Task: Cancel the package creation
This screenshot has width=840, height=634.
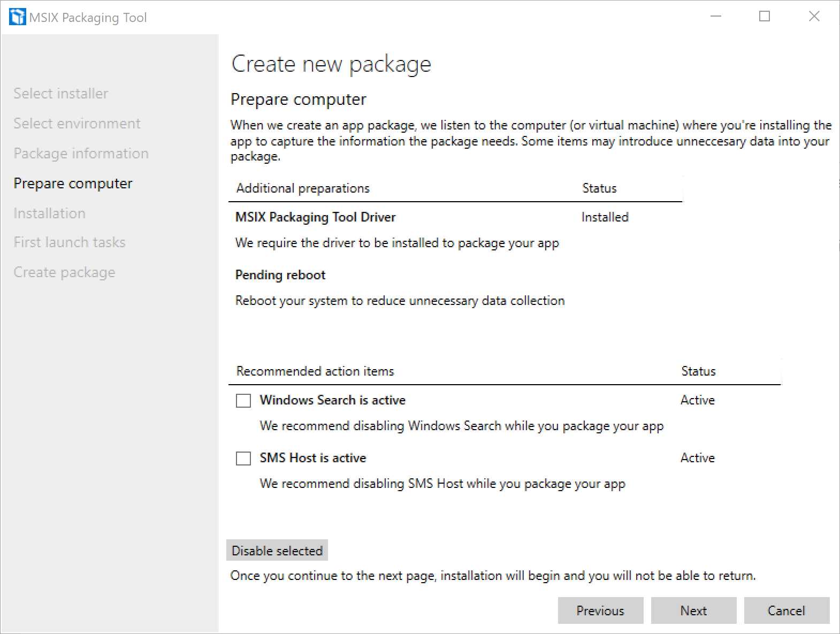Action: coord(786,610)
